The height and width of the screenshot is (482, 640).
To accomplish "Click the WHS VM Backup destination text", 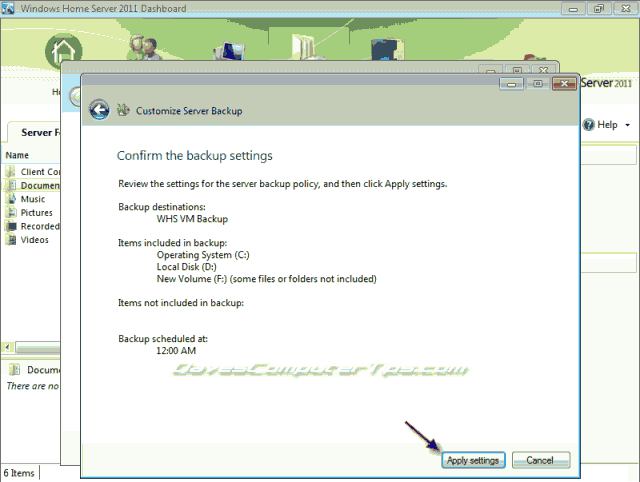I will (x=192, y=219).
